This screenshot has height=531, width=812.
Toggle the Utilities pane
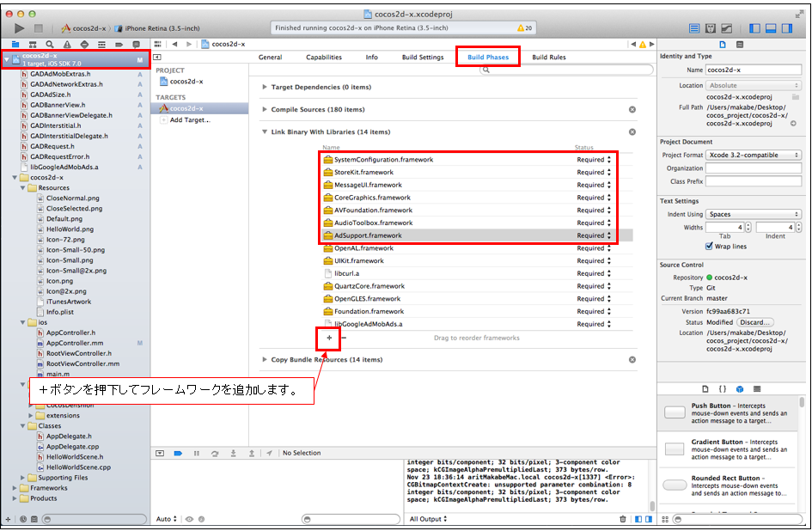787,28
